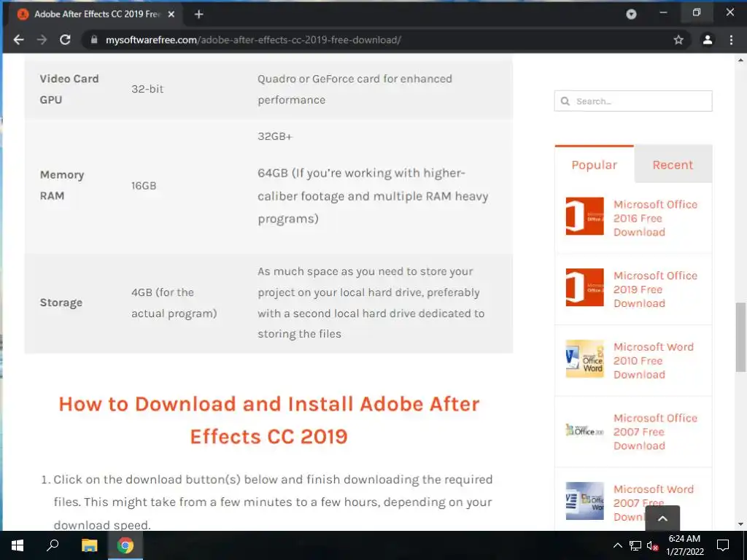747x560 pixels.
Task: Close the Adobe After Effects tab
Action: (x=171, y=15)
